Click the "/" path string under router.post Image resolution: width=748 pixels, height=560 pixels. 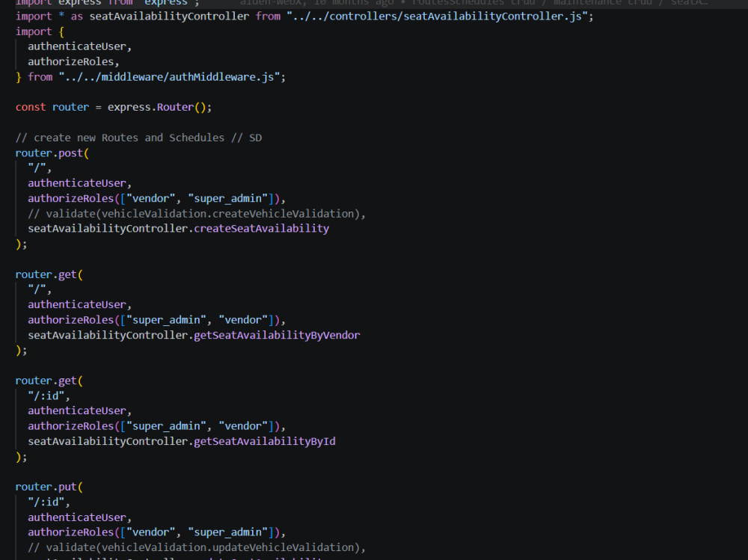click(37, 168)
